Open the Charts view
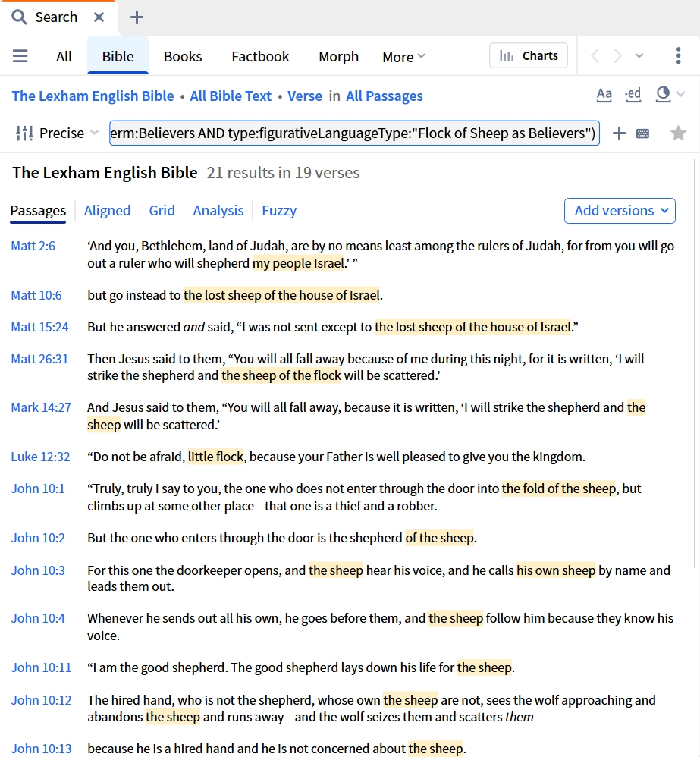This screenshot has width=700, height=757. tap(529, 55)
